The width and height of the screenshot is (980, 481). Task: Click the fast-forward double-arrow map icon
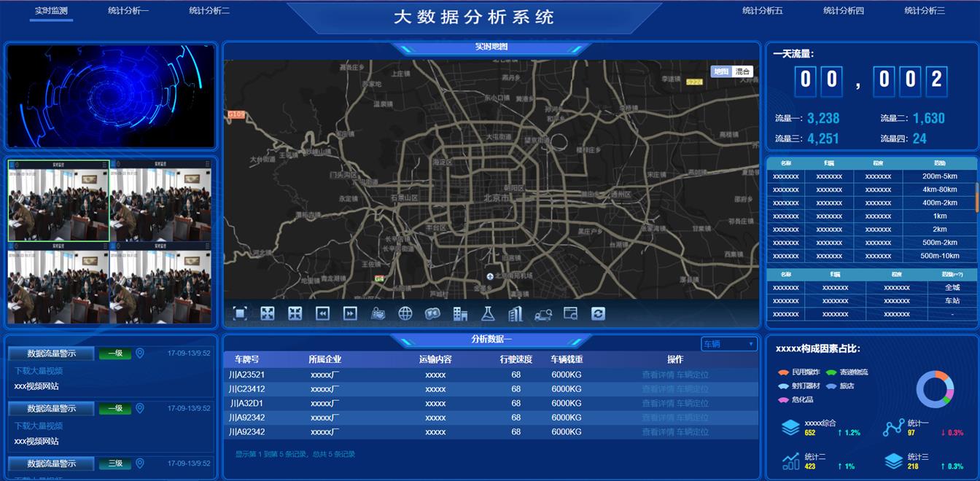[x=350, y=313]
